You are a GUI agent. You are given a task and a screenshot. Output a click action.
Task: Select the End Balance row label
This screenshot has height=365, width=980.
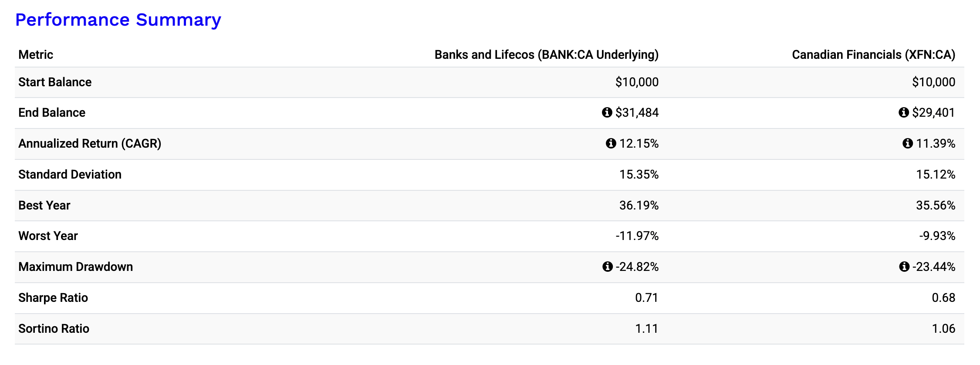click(52, 113)
